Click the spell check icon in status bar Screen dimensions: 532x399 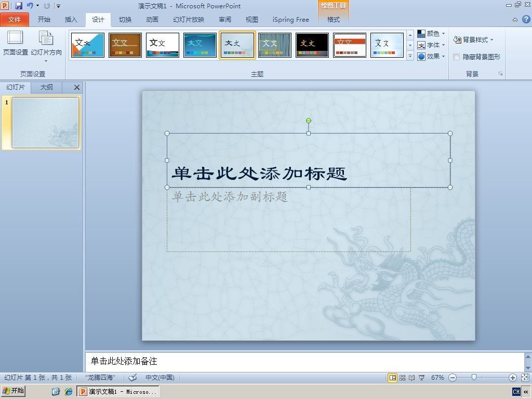coord(132,377)
